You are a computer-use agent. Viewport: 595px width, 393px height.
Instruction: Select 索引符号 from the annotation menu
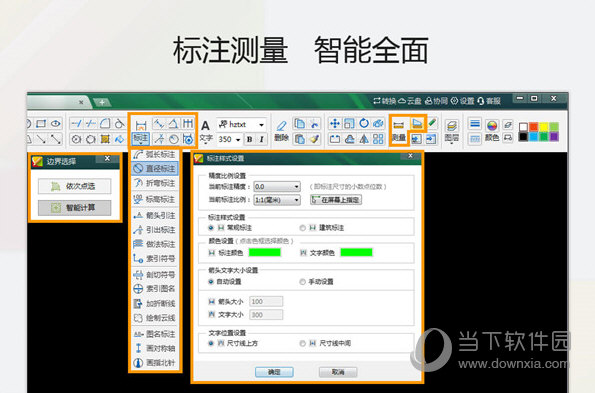(x=155, y=259)
